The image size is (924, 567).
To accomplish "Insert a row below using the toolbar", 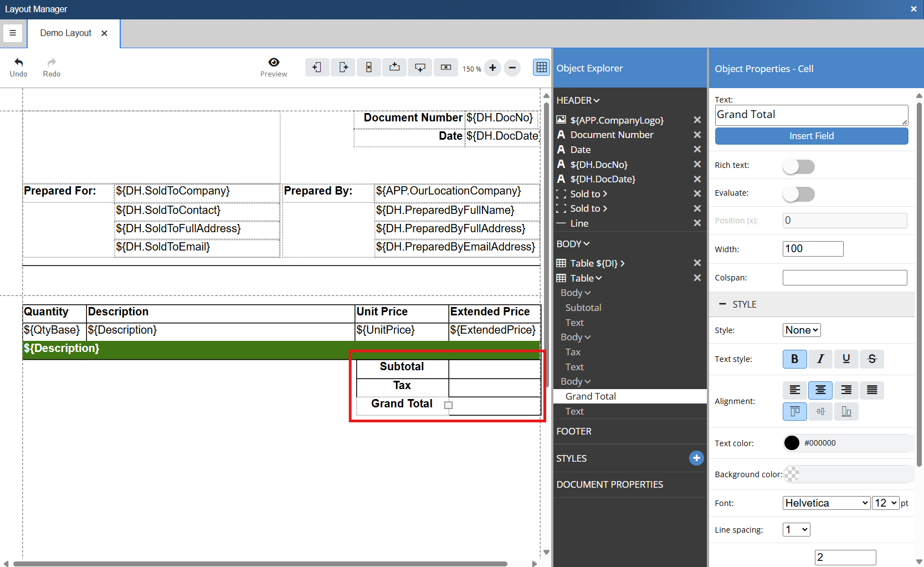I will 420,68.
